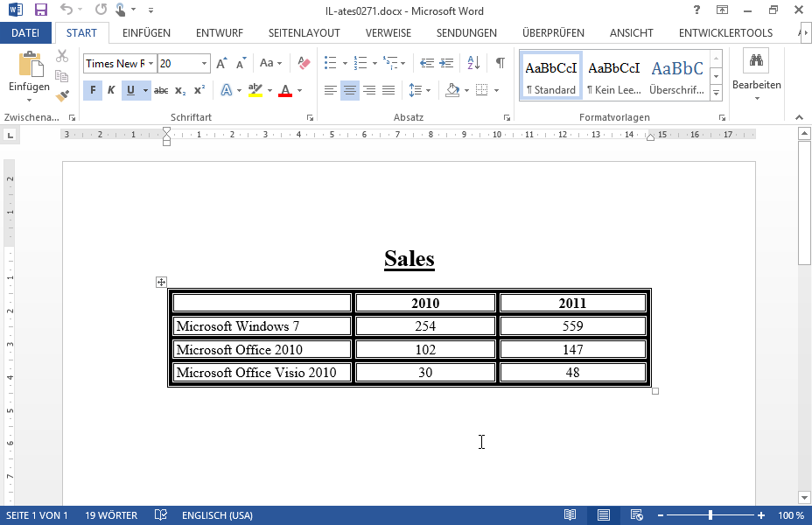Align text left
Viewport: 812px width, 525px height.
[331, 91]
